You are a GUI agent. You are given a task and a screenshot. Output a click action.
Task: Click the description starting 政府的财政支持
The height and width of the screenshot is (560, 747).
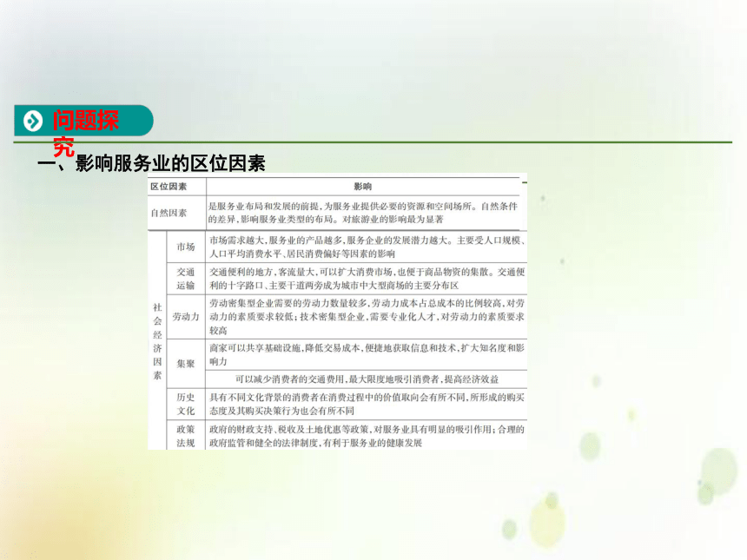pos(367,436)
